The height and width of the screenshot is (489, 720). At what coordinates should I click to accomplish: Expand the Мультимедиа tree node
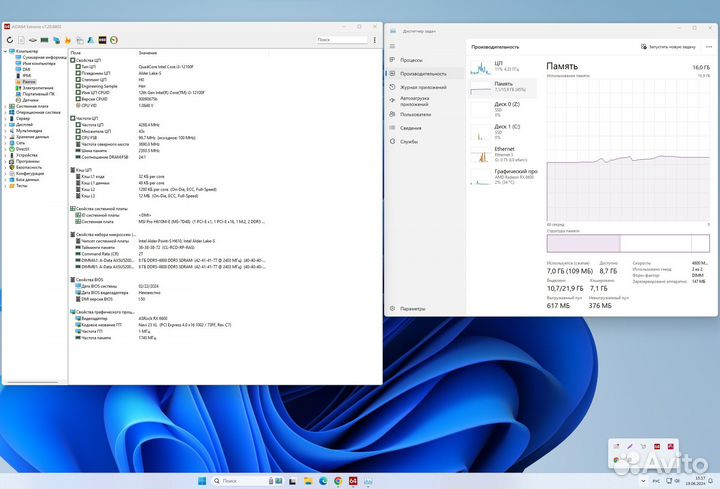6,130
